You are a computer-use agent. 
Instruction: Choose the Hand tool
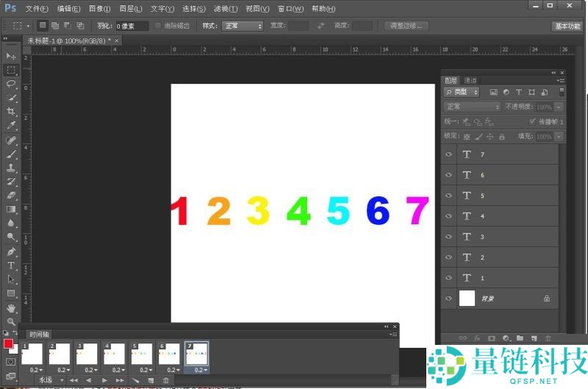pos(11,307)
